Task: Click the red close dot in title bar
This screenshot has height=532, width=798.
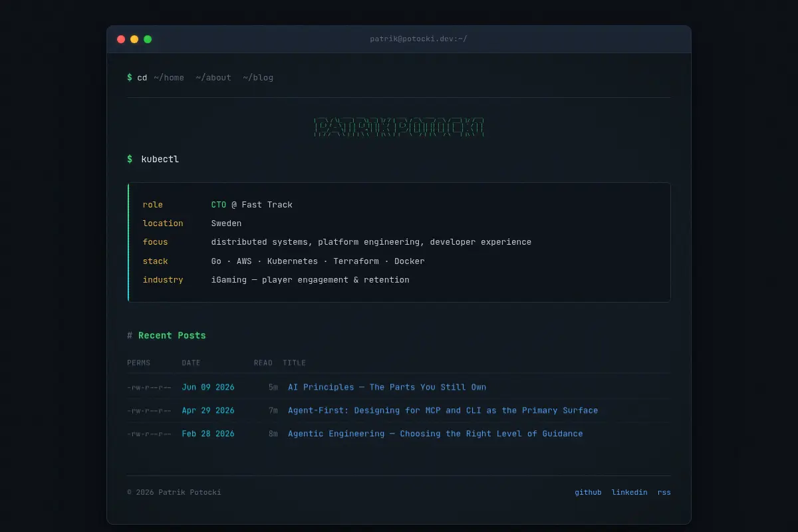Action: [121, 39]
